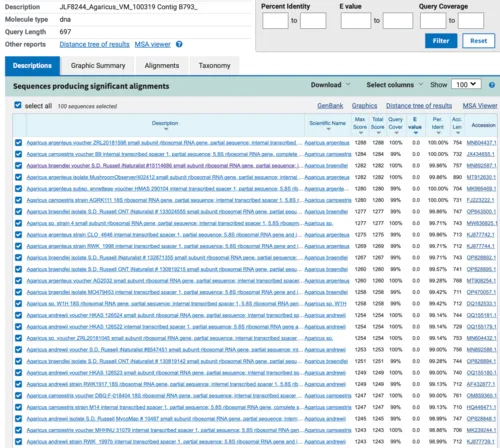Screen dimensions: 500x448
Task: Sort by E value column arrow
Action: click(416, 133)
